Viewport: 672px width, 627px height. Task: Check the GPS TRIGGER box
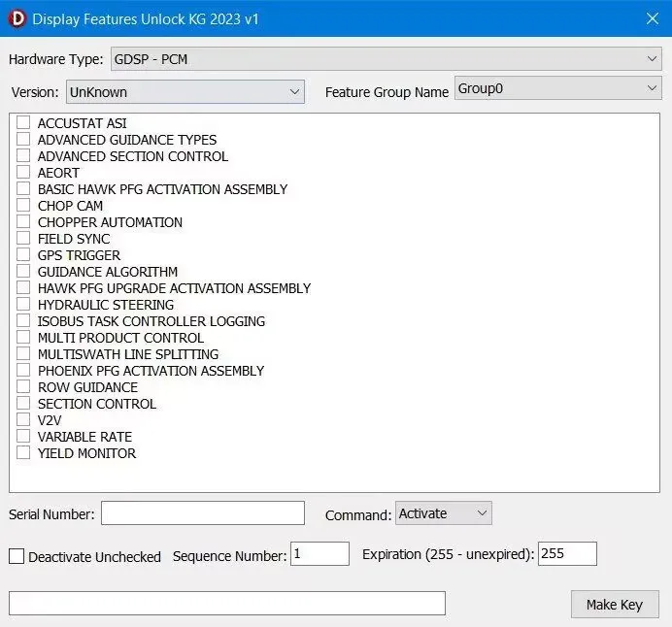coord(23,254)
